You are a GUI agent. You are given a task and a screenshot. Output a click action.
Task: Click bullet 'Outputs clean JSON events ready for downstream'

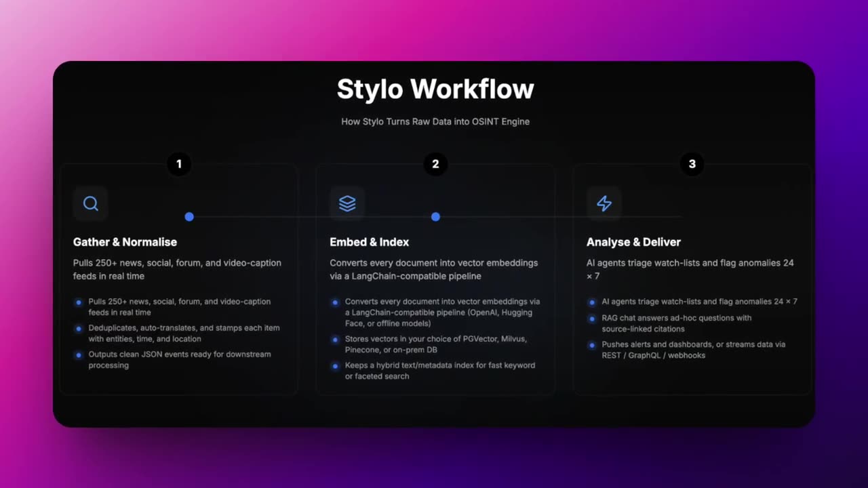point(180,360)
